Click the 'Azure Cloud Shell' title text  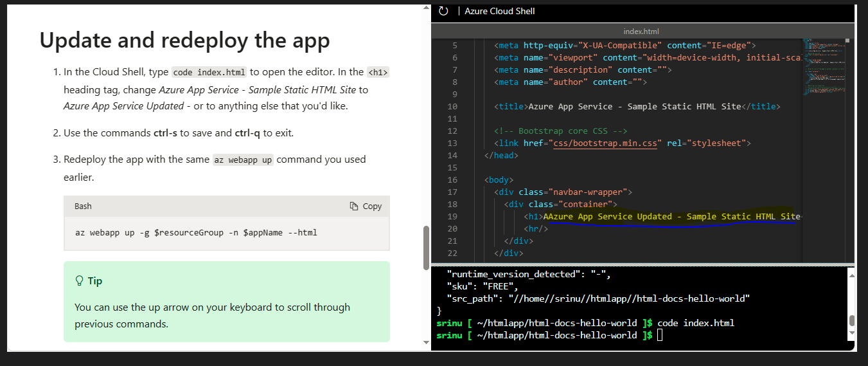point(500,11)
